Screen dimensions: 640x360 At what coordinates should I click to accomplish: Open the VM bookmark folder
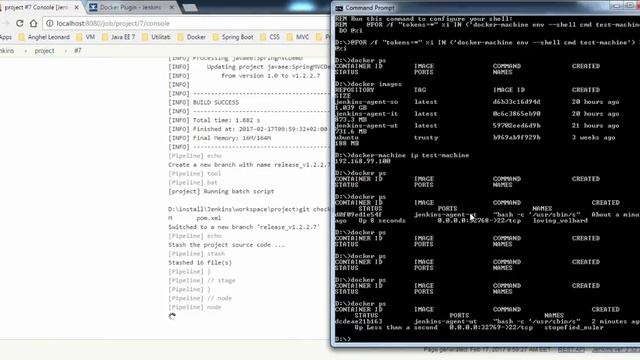pos(86,37)
